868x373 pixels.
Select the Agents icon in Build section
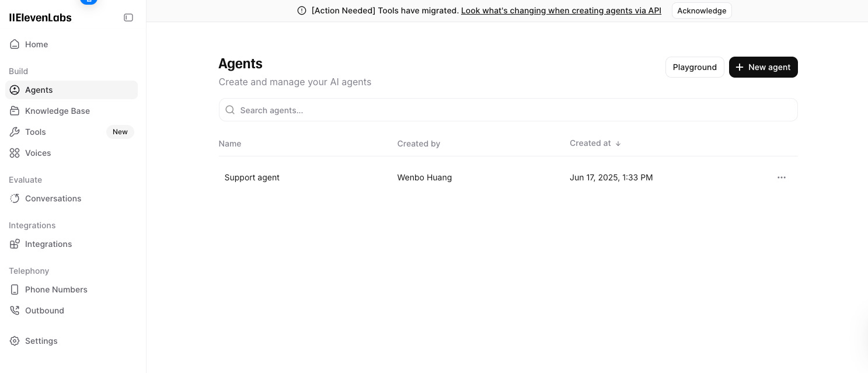pyautogui.click(x=15, y=90)
